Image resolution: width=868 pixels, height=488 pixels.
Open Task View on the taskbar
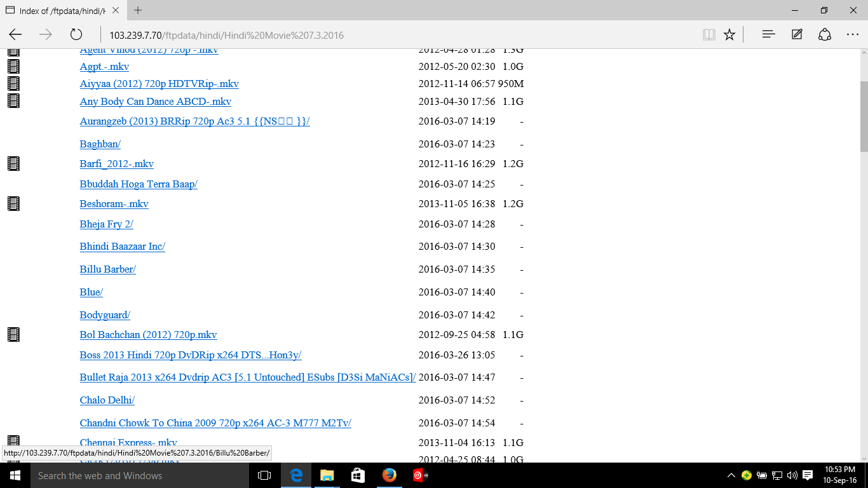(264, 475)
